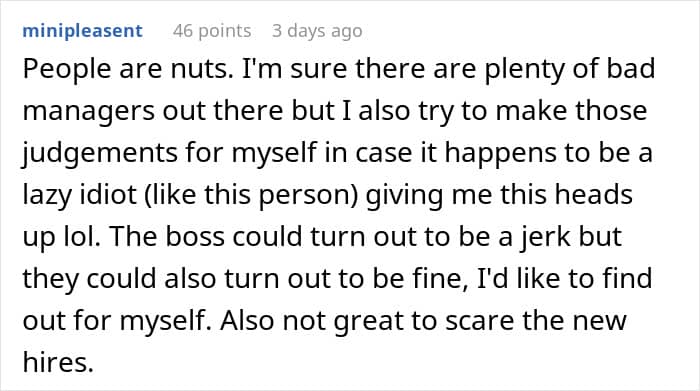Viewport: 700px width, 391px height.
Task: Click the opening sentence People are nuts
Action: pos(128,69)
